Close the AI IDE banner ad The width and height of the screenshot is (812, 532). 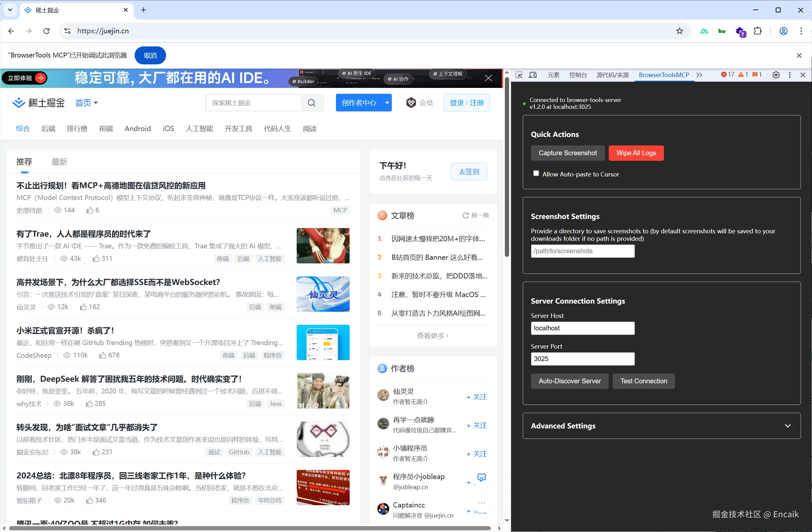tap(488, 78)
